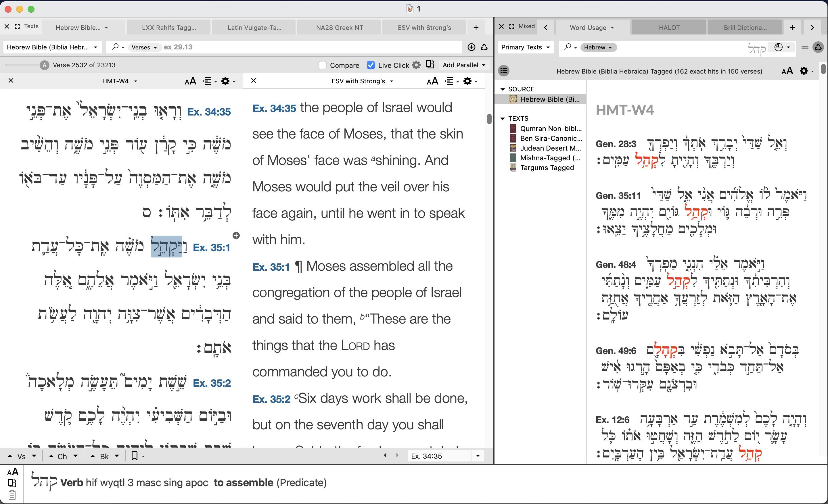Viewport: 828px width, 504px height.
Task: Click the recycle icon next to the Hebrew search field
Action: pos(818,47)
